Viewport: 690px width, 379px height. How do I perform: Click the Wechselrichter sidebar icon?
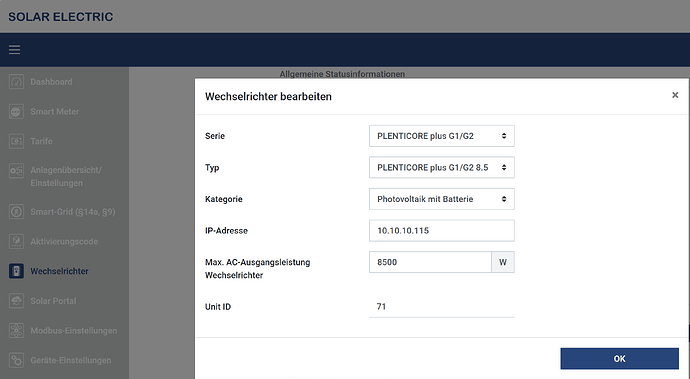(x=16, y=271)
